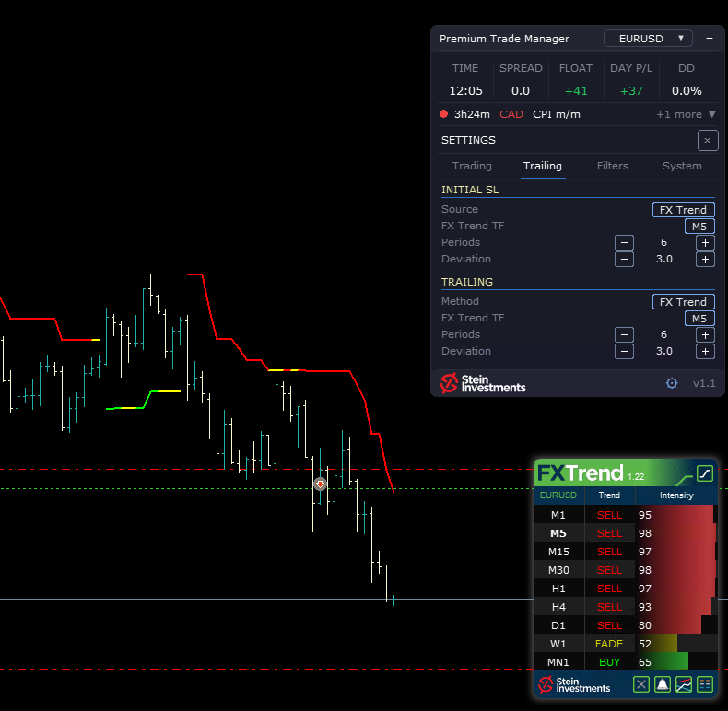The width and height of the screenshot is (728, 711).
Task: Select the H1 timeframe row in FXTrend
Action: click(626, 589)
